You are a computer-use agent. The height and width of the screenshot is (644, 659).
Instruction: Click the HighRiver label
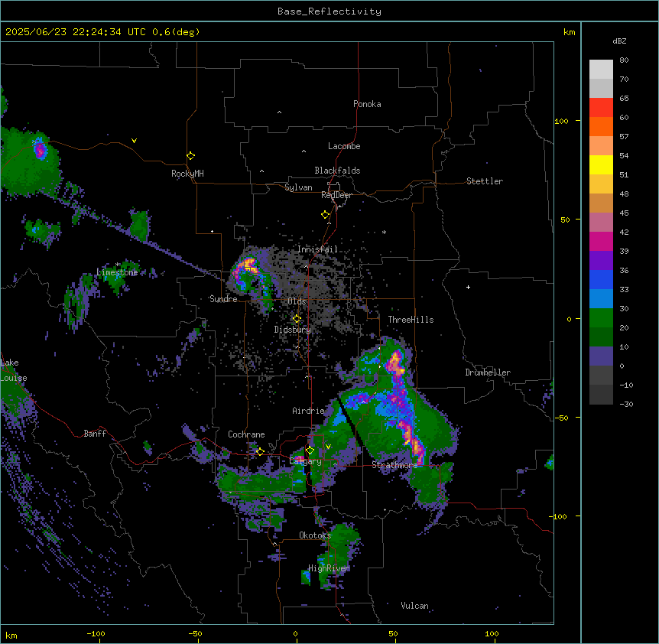click(x=329, y=568)
